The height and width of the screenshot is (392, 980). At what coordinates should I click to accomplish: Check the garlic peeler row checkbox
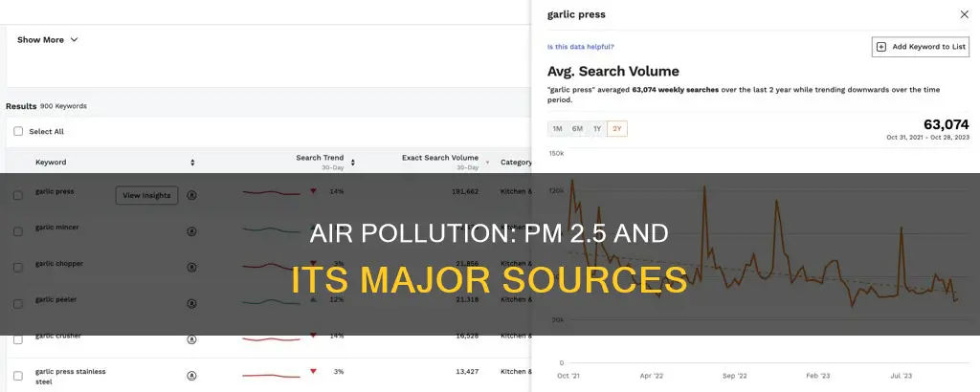pyautogui.click(x=18, y=303)
